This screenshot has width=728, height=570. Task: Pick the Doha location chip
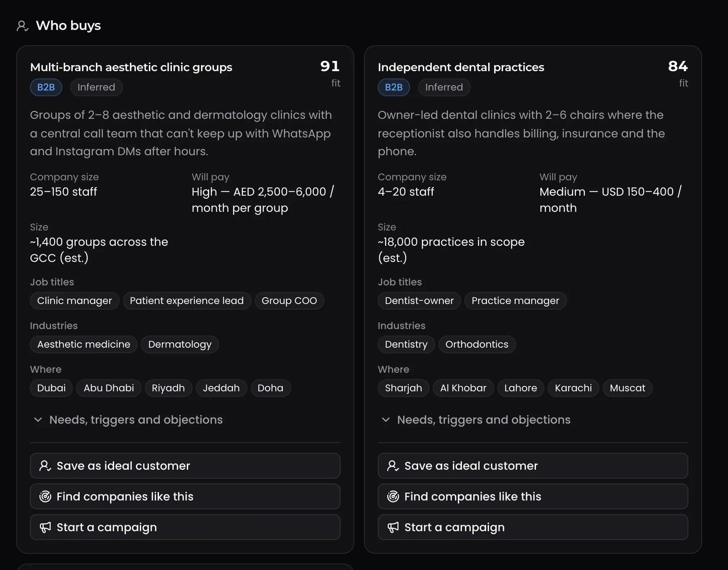pyautogui.click(x=271, y=388)
